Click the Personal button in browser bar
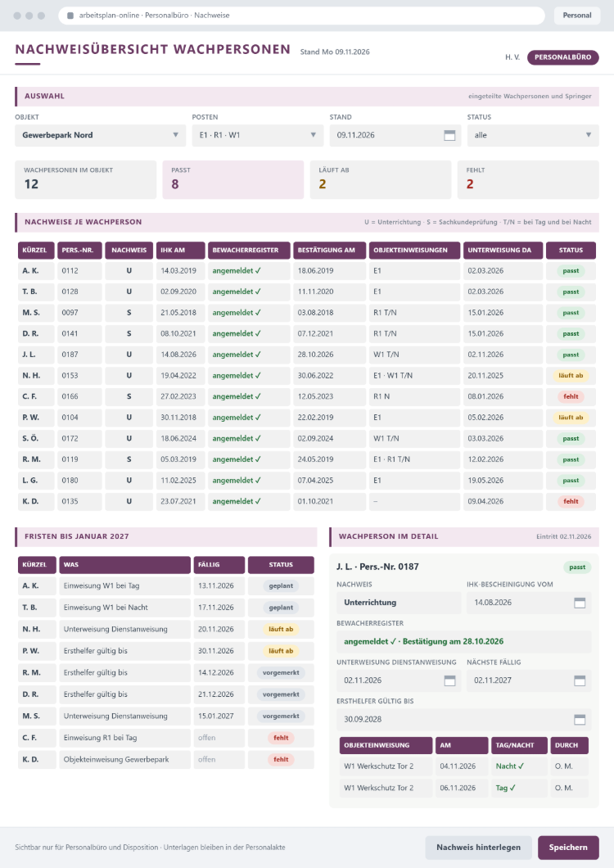The height and width of the screenshot is (868, 614). [577, 16]
